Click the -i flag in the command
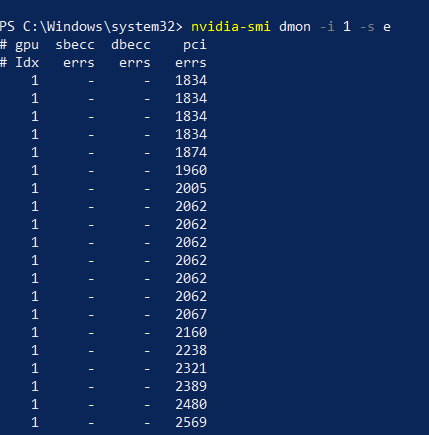The image size is (429, 435). pos(327,27)
